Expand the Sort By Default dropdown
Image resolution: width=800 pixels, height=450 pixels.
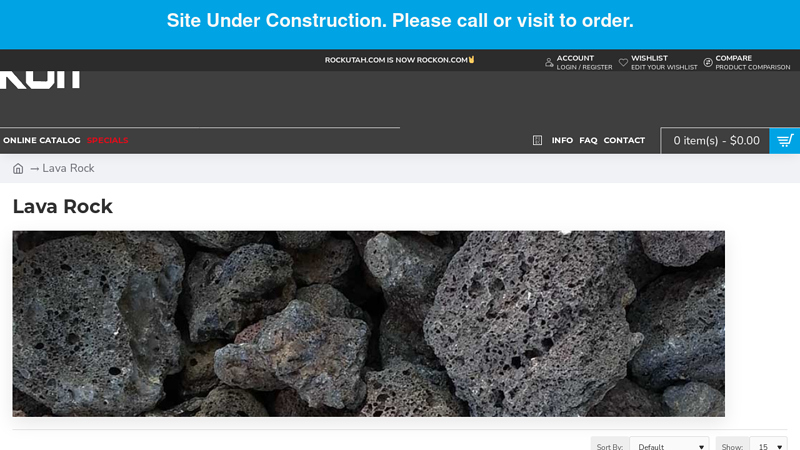coord(669,446)
